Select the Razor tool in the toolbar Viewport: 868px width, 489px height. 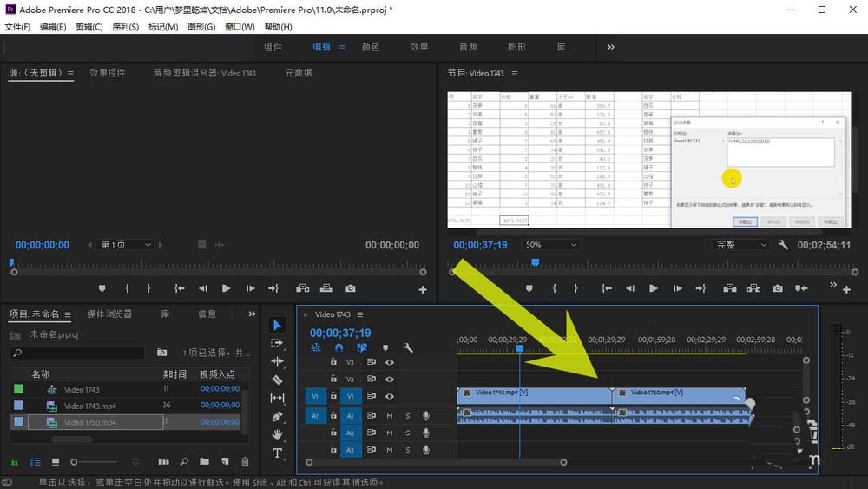tap(278, 380)
